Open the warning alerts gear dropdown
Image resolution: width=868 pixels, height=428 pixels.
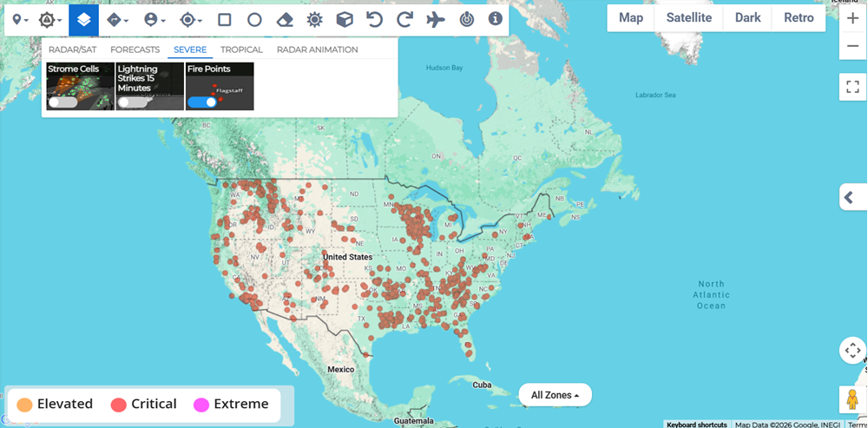[x=49, y=21]
